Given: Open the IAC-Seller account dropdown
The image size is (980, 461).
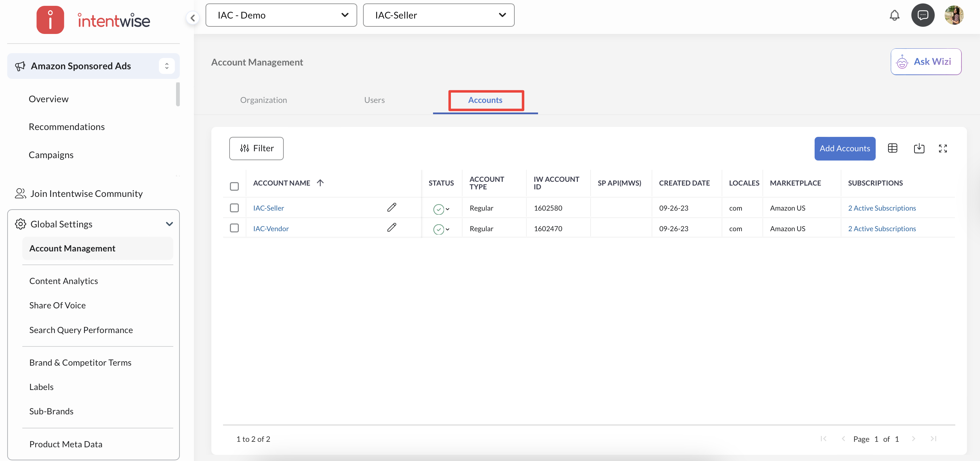Looking at the screenshot, I should click(438, 15).
